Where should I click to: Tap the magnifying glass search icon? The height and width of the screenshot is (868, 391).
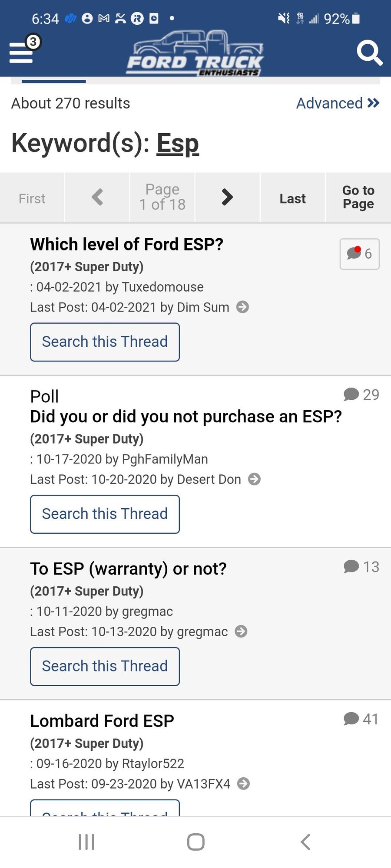tap(369, 53)
